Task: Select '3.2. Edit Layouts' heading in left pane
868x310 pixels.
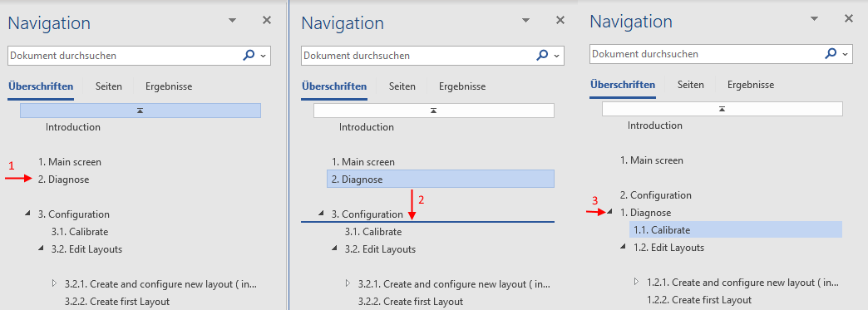Action: 87,249
